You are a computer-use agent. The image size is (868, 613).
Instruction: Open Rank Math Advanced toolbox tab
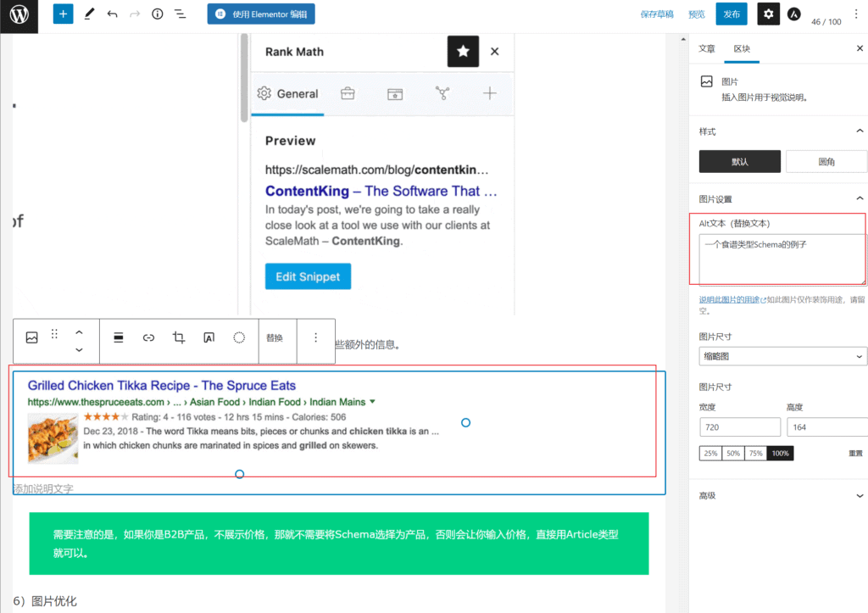coord(348,93)
